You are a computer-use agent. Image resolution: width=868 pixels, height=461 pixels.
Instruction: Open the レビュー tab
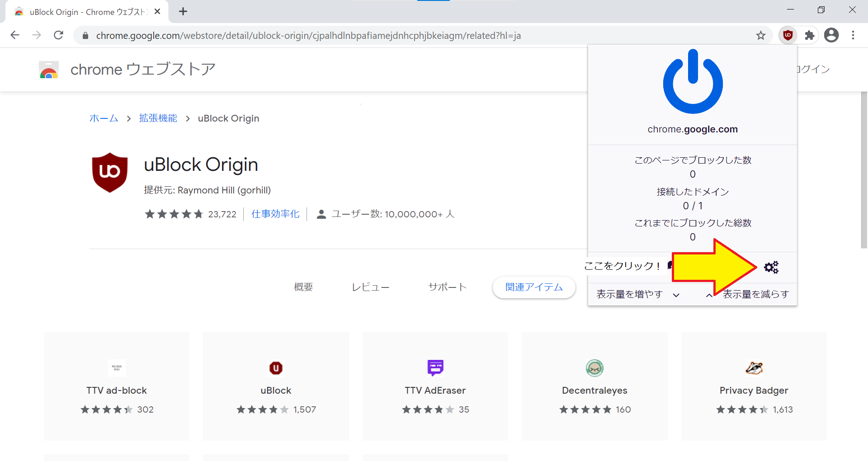[370, 287]
